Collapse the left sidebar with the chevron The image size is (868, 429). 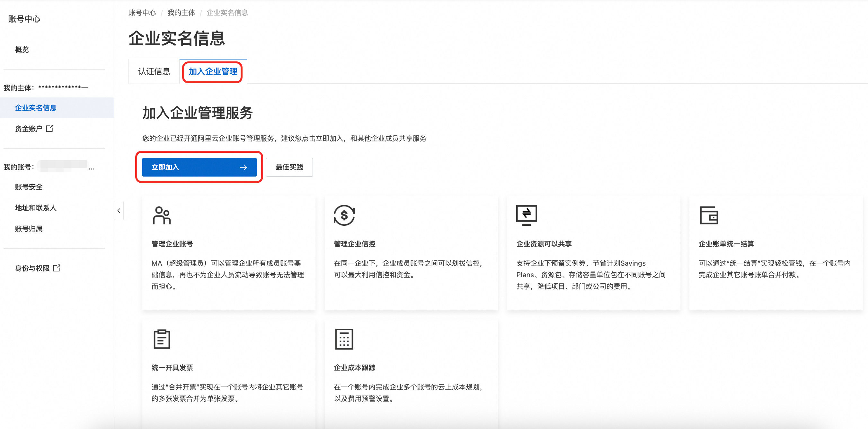[x=119, y=211]
